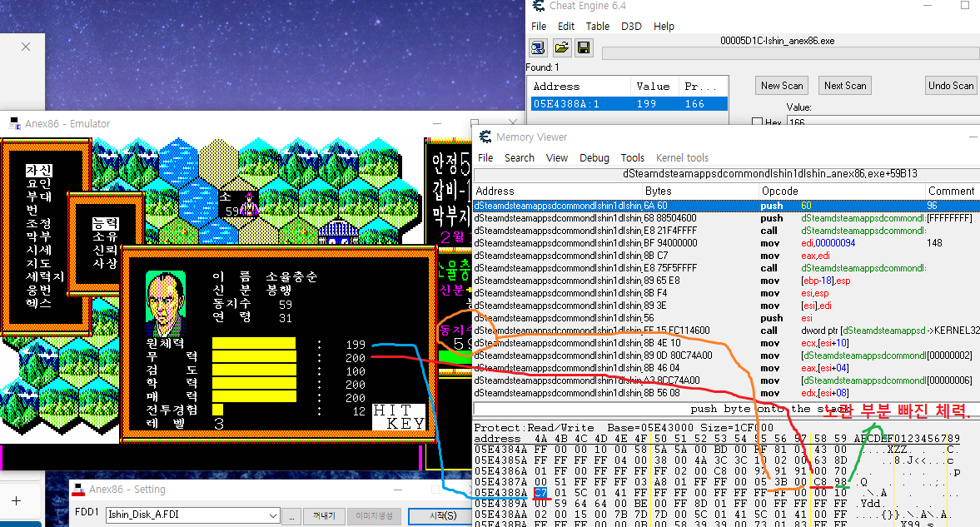This screenshot has width=980, height=527.
Task: Click the Cheat Engine 6.4 title bar logo
Action: [x=538, y=6]
